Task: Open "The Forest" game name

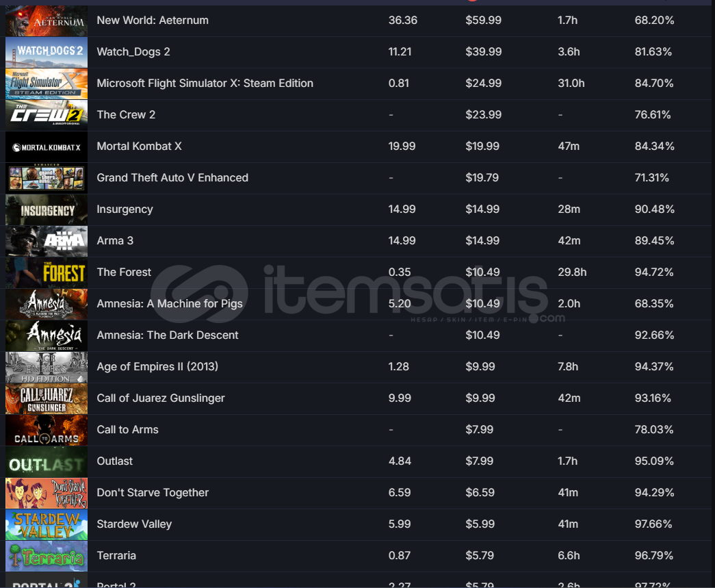Action: 124,272
